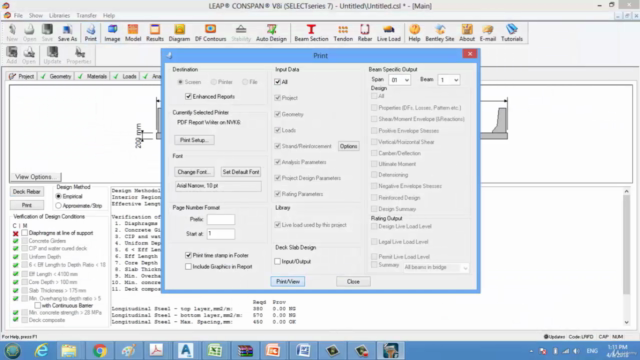The width and height of the screenshot is (640, 360).
Task: Open the Image tool
Action: coord(112,33)
